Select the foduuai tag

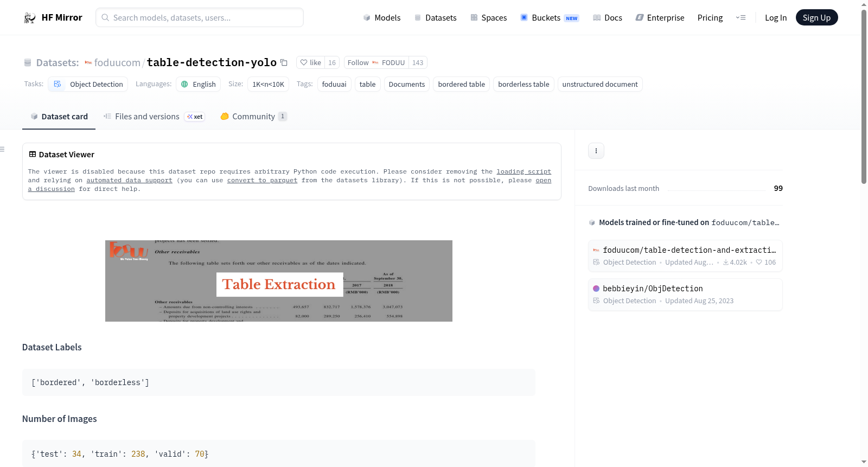[x=334, y=84]
